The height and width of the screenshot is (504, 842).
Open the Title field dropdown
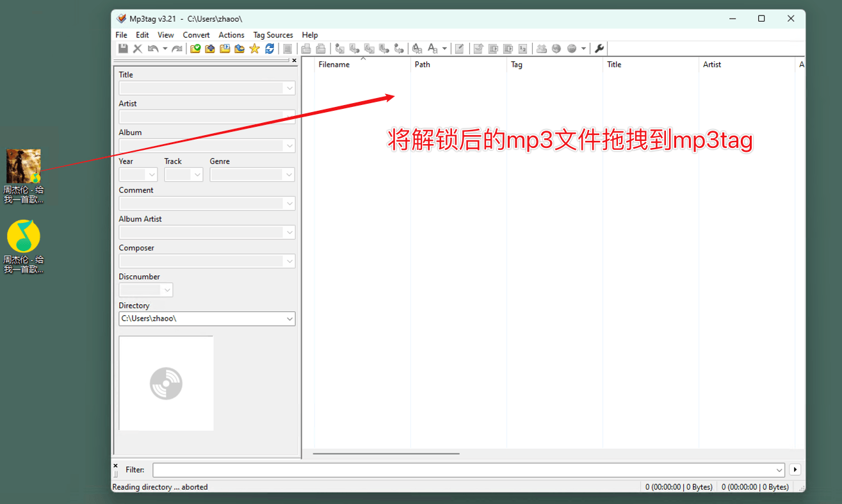click(x=289, y=88)
